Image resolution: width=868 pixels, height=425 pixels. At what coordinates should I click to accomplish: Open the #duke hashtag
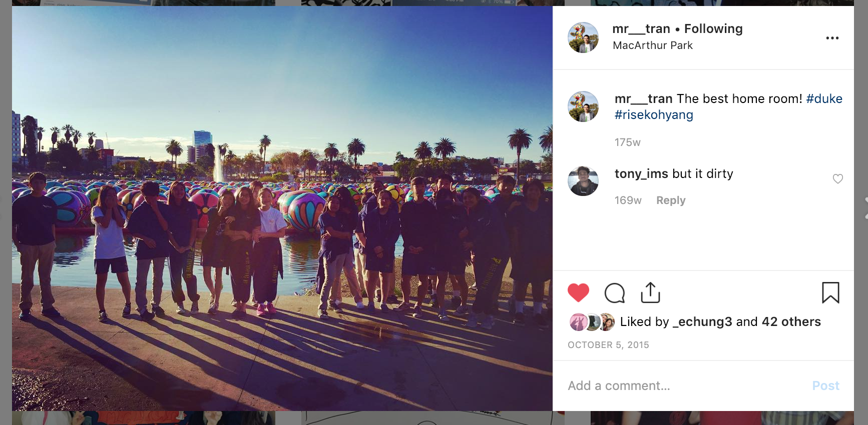824,99
